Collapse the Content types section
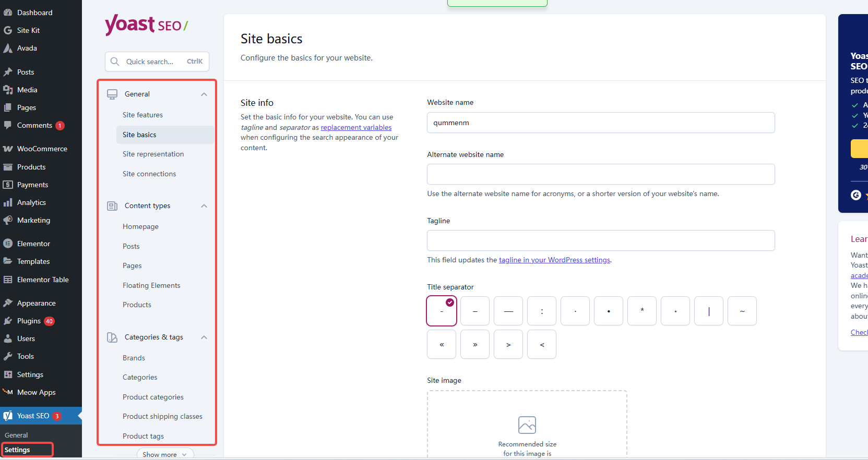This screenshot has width=868, height=460. point(204,206)
